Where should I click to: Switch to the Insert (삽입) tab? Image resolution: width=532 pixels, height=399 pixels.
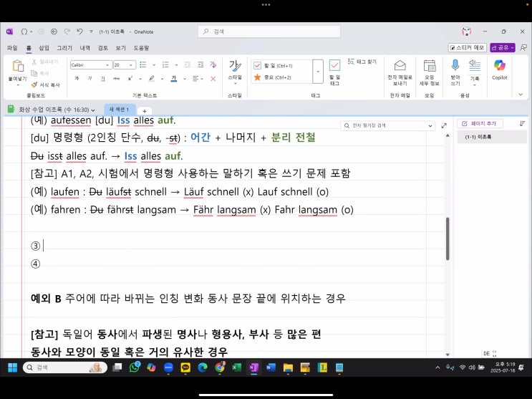coord(44,48)
